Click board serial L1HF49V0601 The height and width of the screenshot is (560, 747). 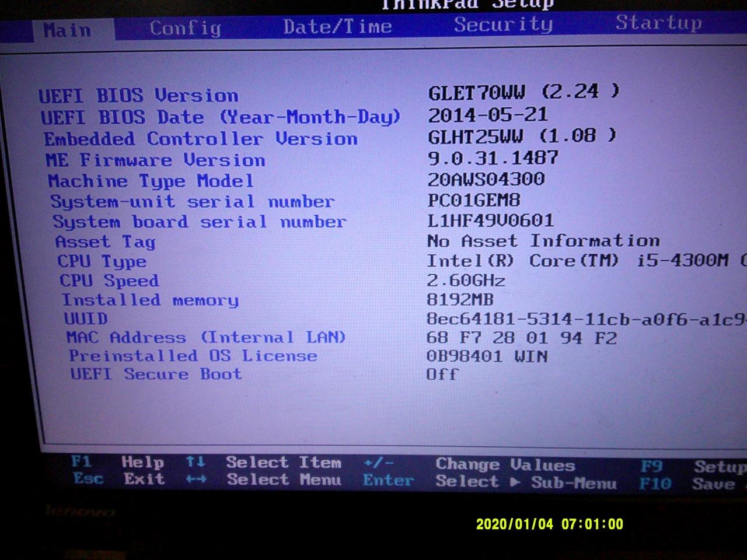point(490,220)
